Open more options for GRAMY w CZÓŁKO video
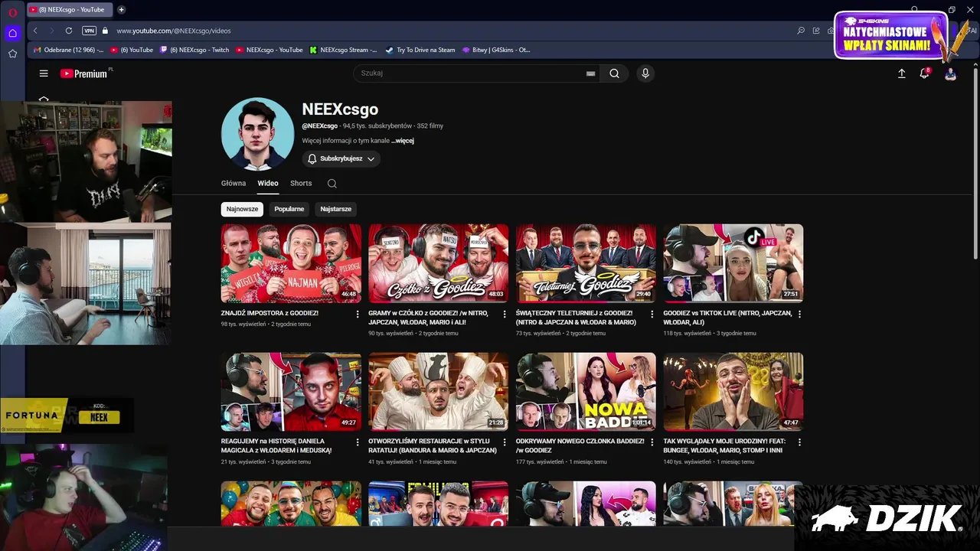Image resolution: width=980 pixels, height=551 pixels. tap(504, 314)
